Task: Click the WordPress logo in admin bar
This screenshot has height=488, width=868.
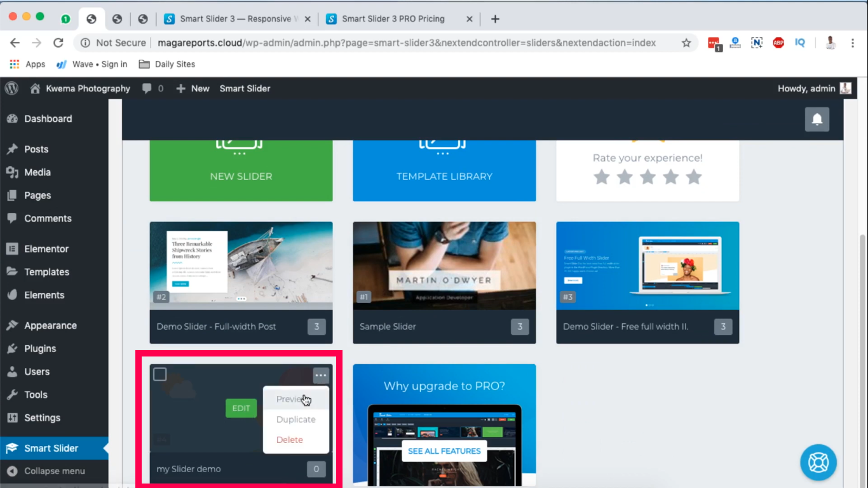Action: (11, 88)
